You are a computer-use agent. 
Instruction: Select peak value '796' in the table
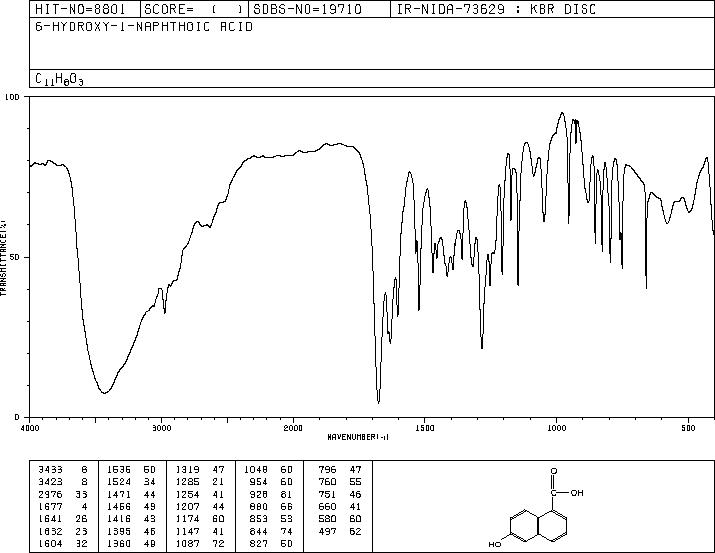pos(327,470)
